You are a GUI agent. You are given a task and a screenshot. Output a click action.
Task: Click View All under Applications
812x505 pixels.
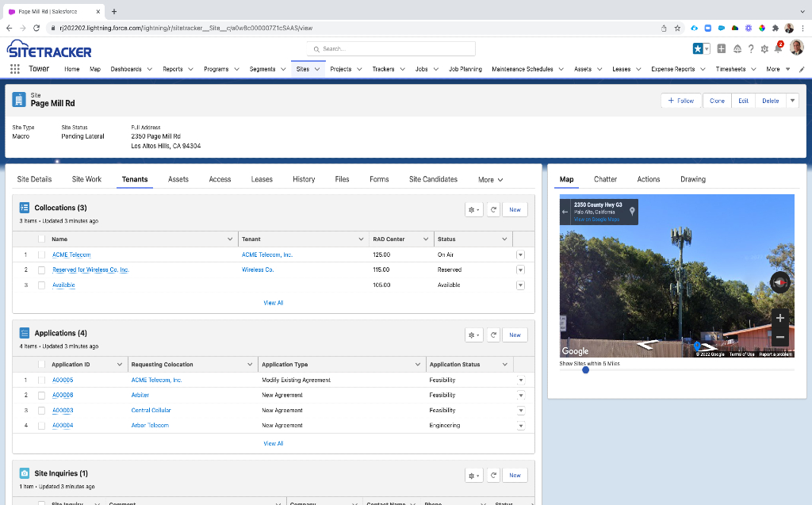273,444
